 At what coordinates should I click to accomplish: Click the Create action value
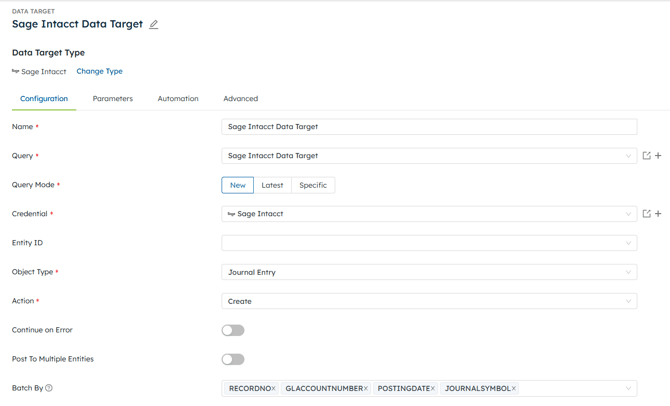click(x=240, y=301)
